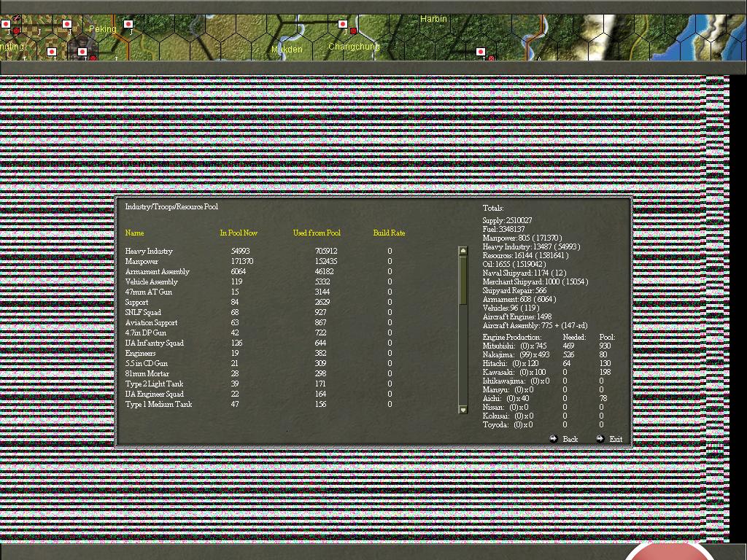This screenshot has width=747, height=560.
Task: Click the Build Rate column header
Action: tap(389, 233)
